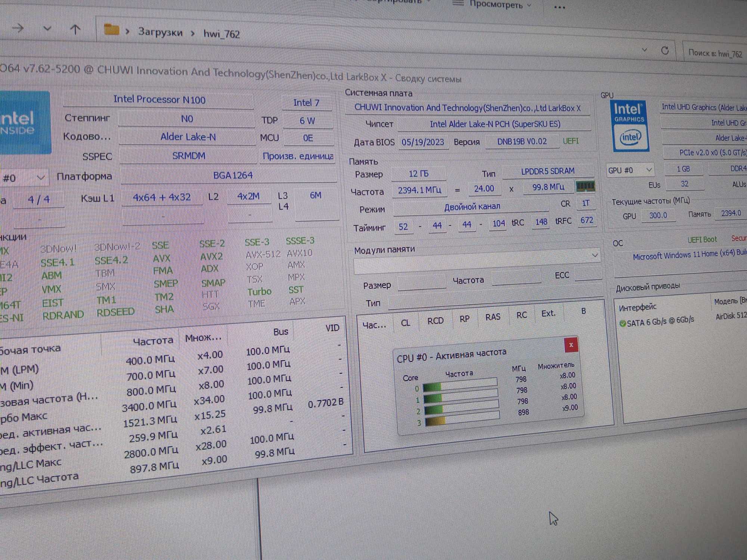Go up one folder level

click(x=75, y=29)
